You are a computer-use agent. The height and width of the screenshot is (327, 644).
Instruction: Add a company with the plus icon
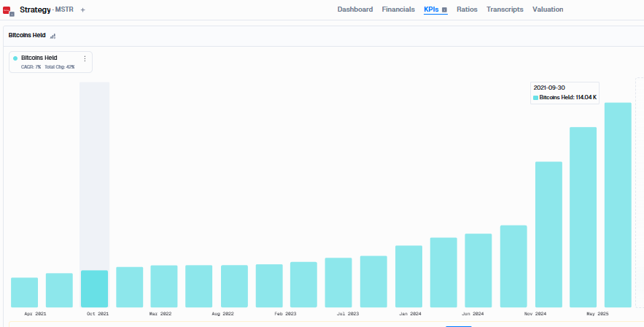(x=82, y=10)
